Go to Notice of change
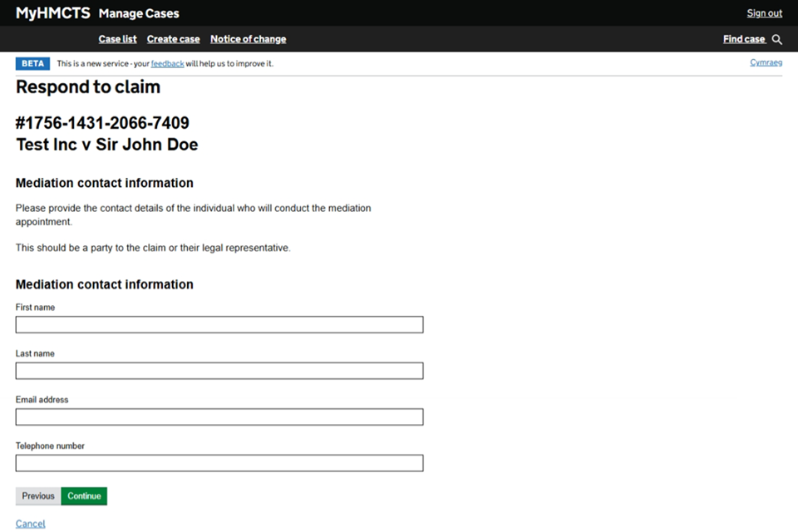 click(x=248, y=39)
